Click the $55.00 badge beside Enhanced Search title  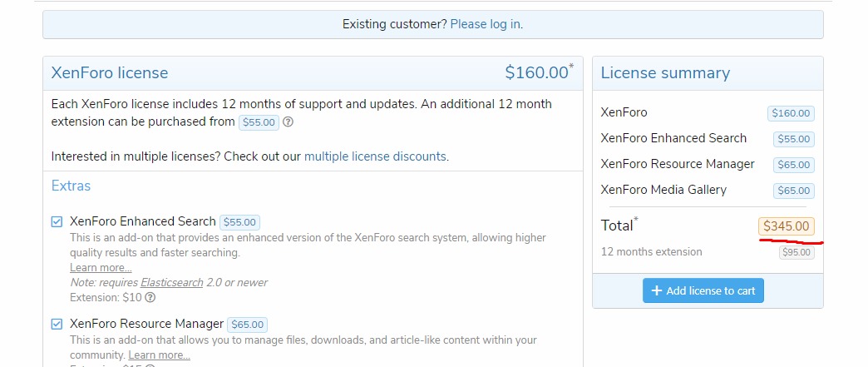click(x=239, y=222)
